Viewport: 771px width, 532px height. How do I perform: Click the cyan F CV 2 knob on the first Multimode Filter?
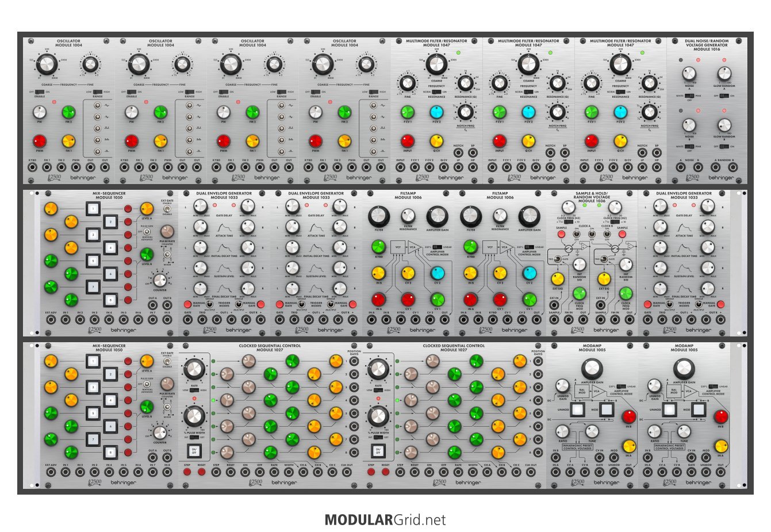click(436, 112)
